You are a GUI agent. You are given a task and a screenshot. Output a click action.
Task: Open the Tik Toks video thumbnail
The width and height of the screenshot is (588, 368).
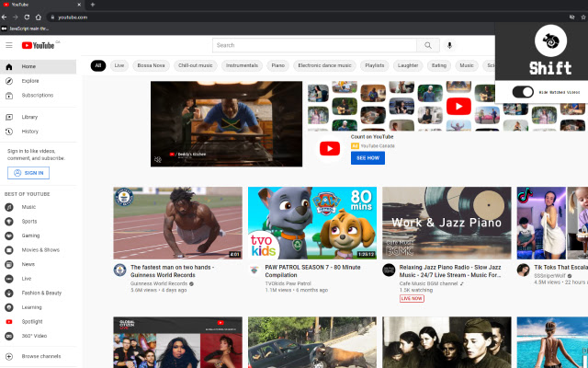pyautogui.click(x=552, y=223)
